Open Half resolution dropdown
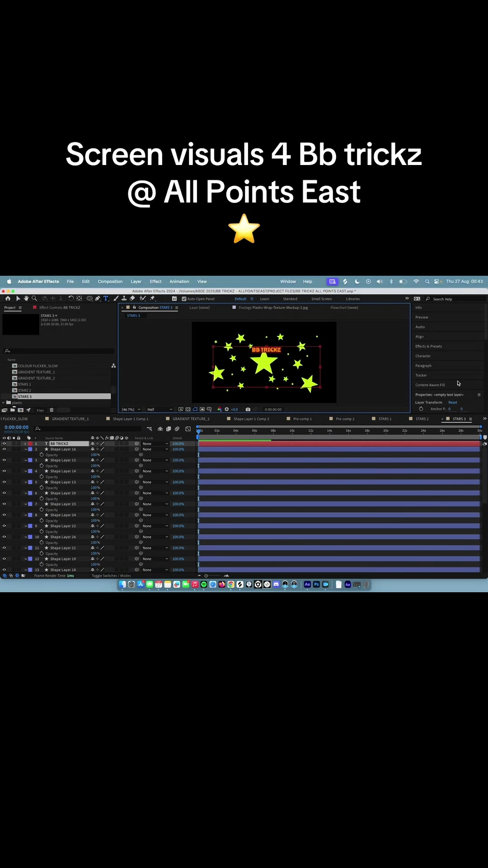 tap(160, 410)
